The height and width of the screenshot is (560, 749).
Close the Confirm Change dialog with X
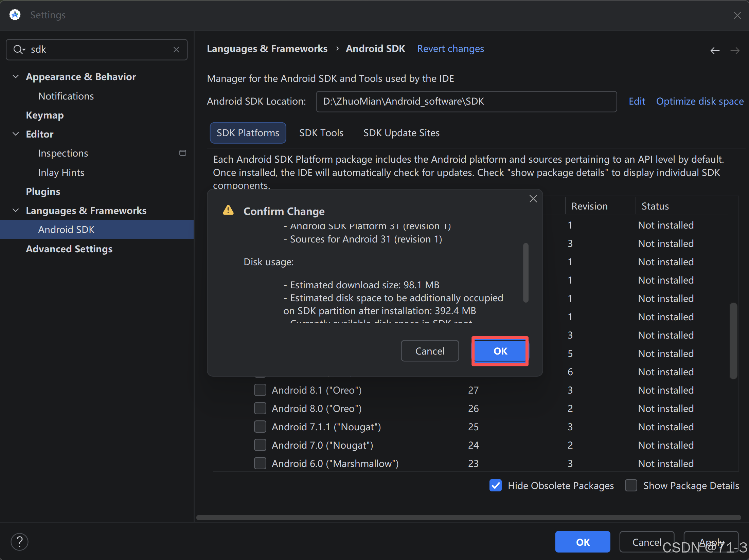click(x=533, y=199)
